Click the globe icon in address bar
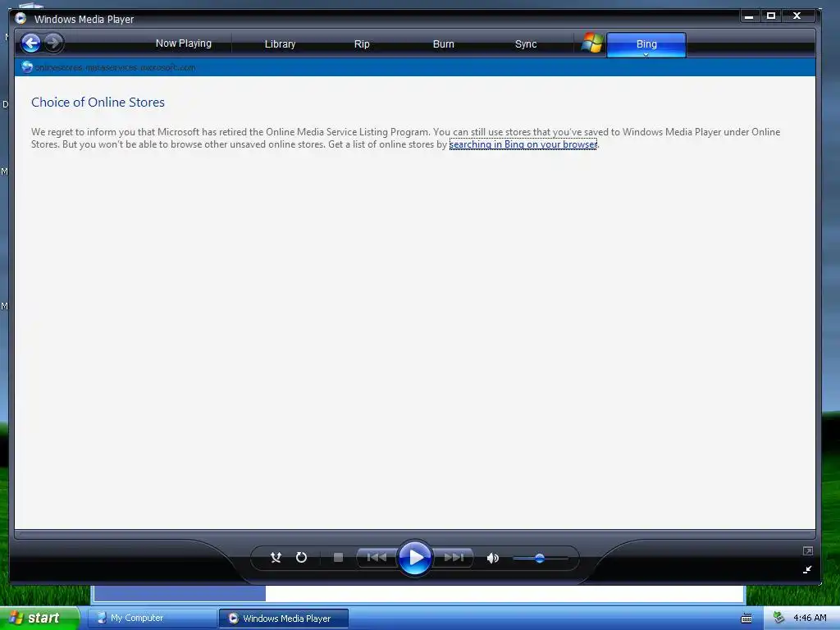 [27, 67]
